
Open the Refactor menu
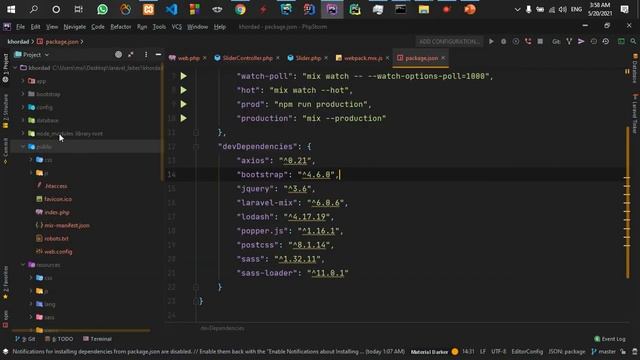120,27
